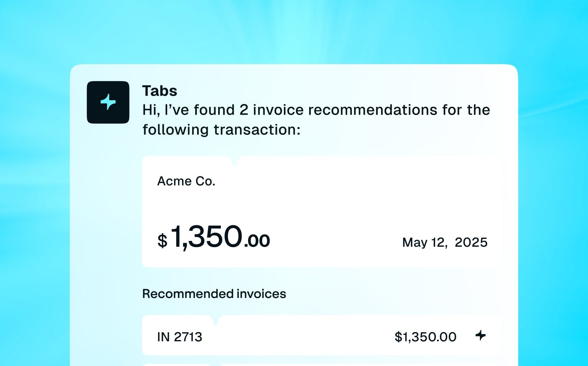Image resolution: width=588 pixels, height=366 pixels.
Task: Click the "following transaction:" text line
Action: coord(221,130)
